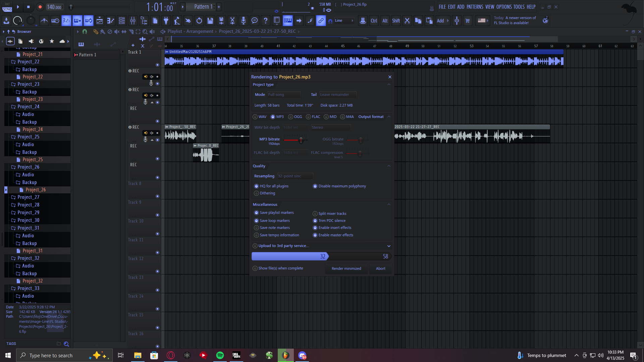Open the PATTERNS menu
This screenshot has height=362, width=644.
coord(475,7)
